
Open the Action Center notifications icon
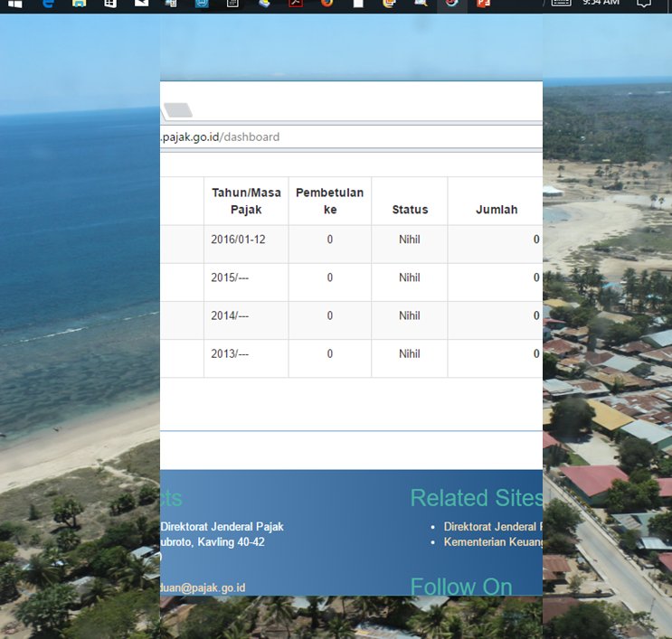click(x=643, y=4)
